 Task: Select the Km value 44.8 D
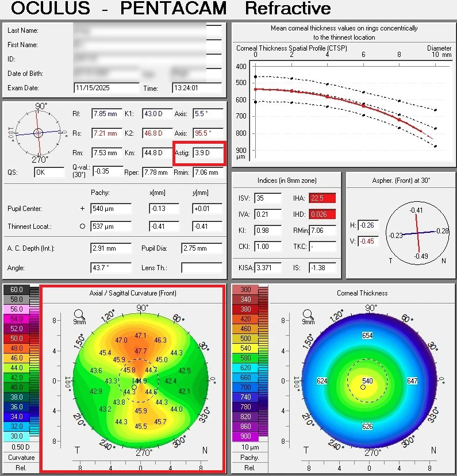click(157, 153)
